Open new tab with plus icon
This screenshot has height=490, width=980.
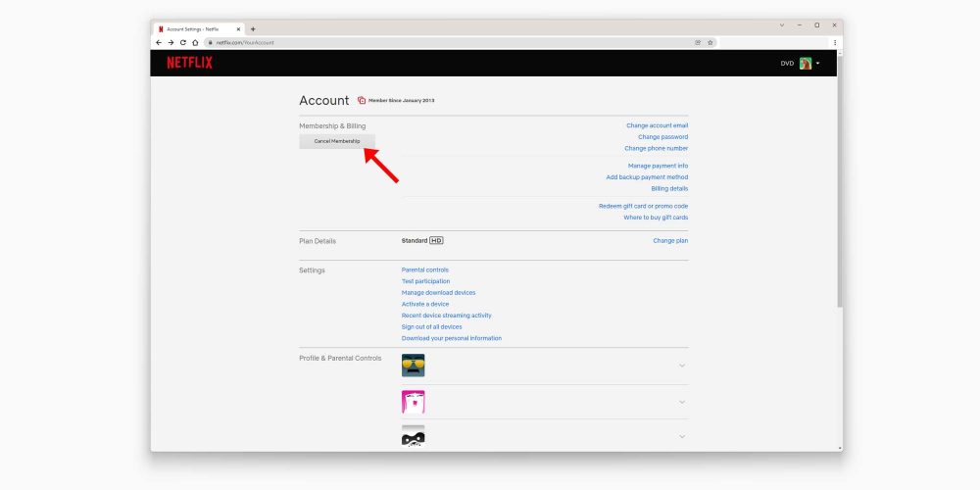[x=253, y=28]
